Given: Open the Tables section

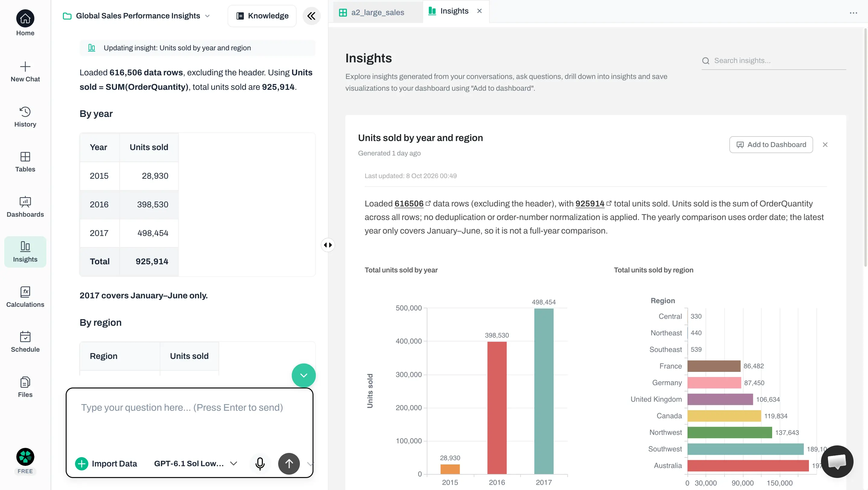Looking at the screenshot, I should coord(25,162).
